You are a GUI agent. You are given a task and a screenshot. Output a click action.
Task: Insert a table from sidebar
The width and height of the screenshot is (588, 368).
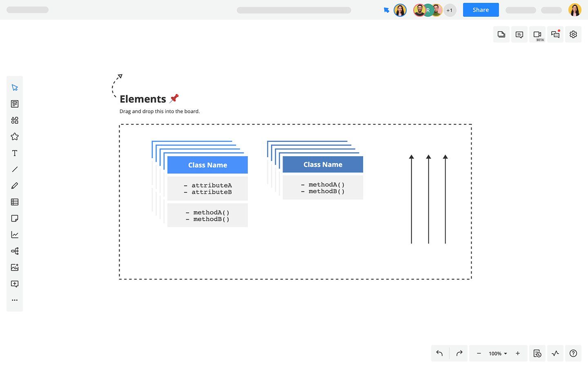15,202
